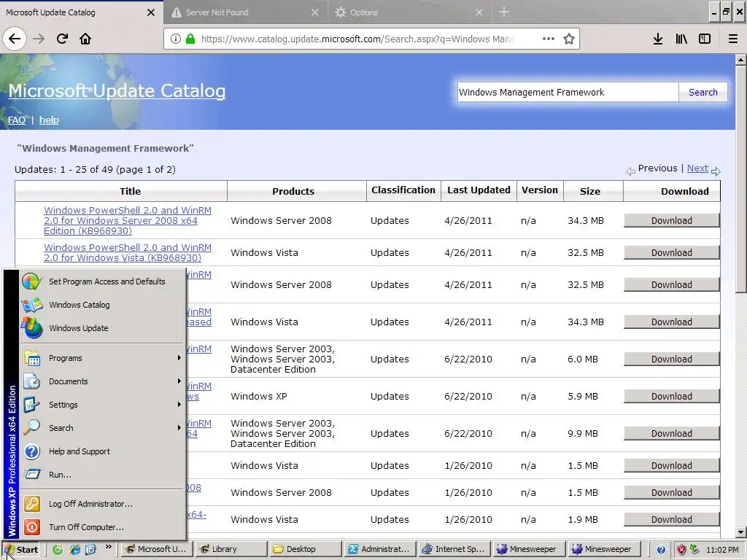747x560 pixels.
Task: Close the Options tab
Action: click(x=479, y=12)
